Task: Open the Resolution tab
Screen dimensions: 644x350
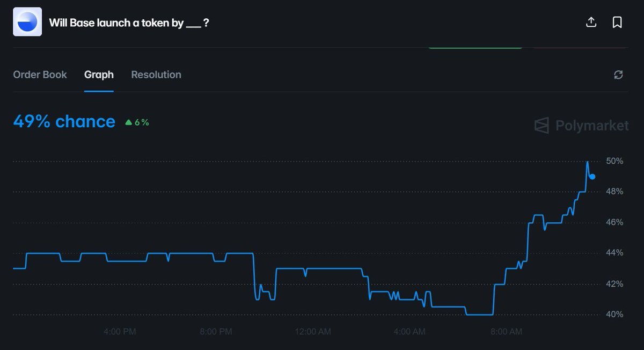Action: [x=156, y=75]
